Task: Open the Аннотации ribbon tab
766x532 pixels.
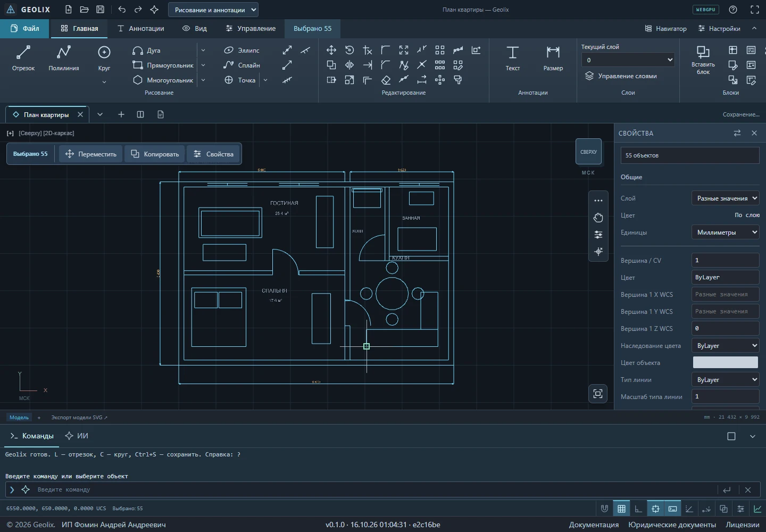Action: [x=141, y=29]
